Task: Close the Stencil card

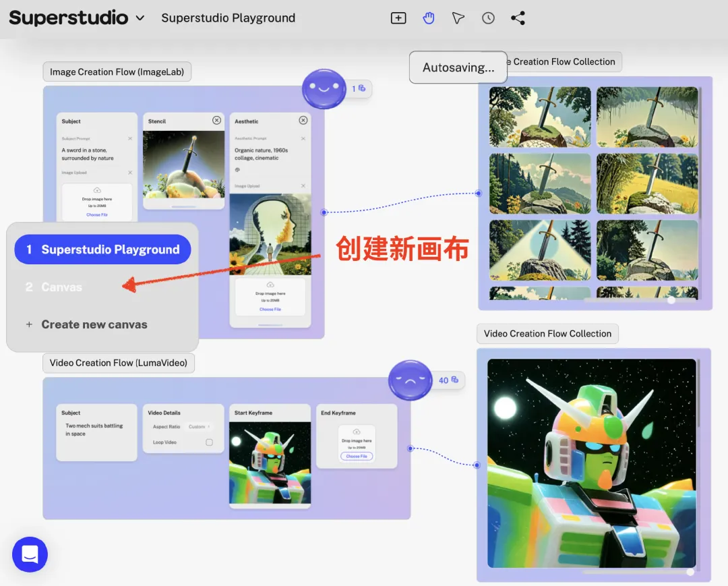Action: 217,120
